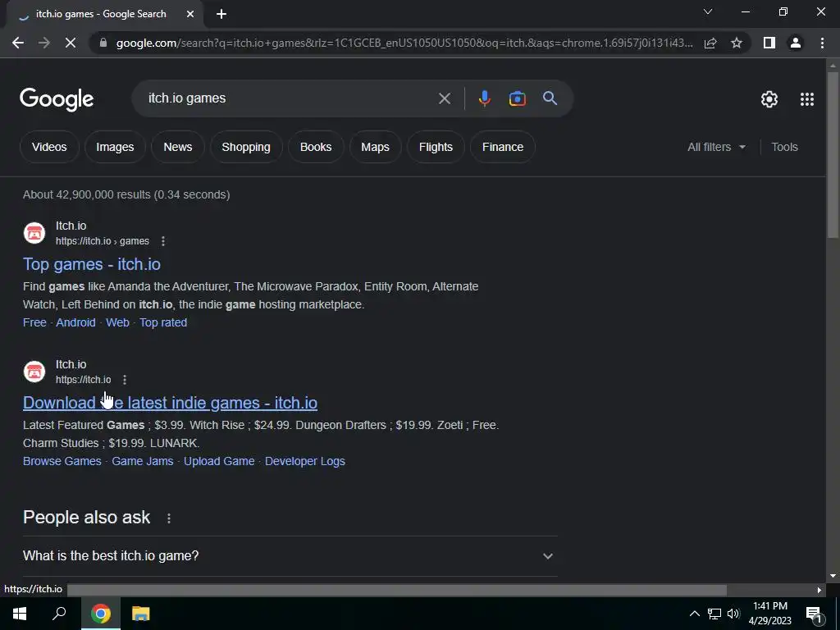Follow the Browse Games sitelink
The image size is (840, 630).
(62, 461)
